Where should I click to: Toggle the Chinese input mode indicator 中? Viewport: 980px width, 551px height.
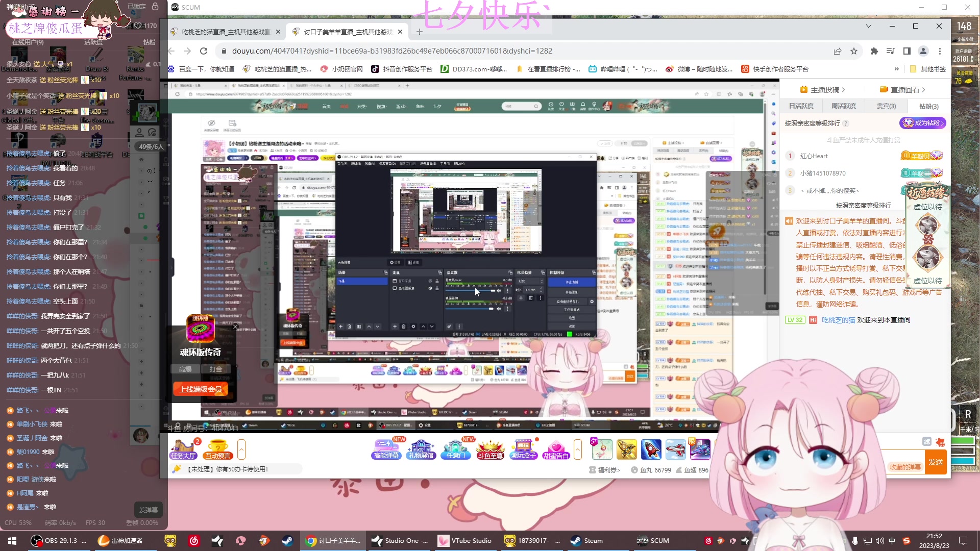click(892, 540)
